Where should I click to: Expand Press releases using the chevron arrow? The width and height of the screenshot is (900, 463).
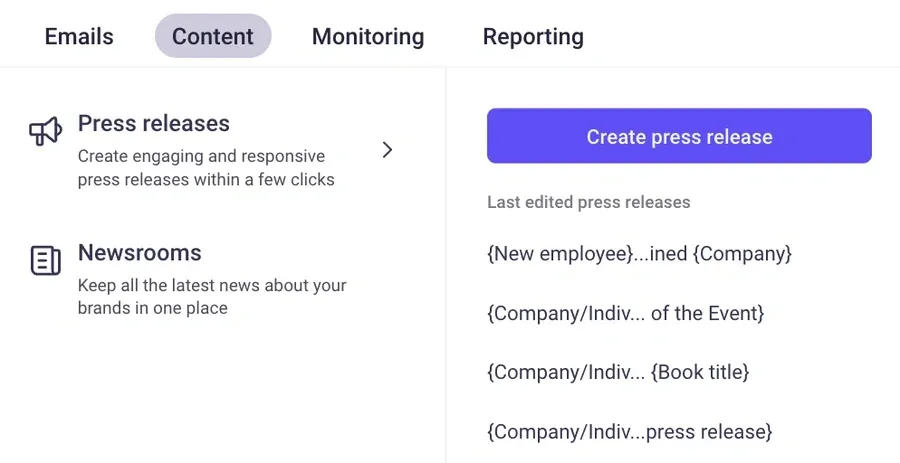(388, 150)
